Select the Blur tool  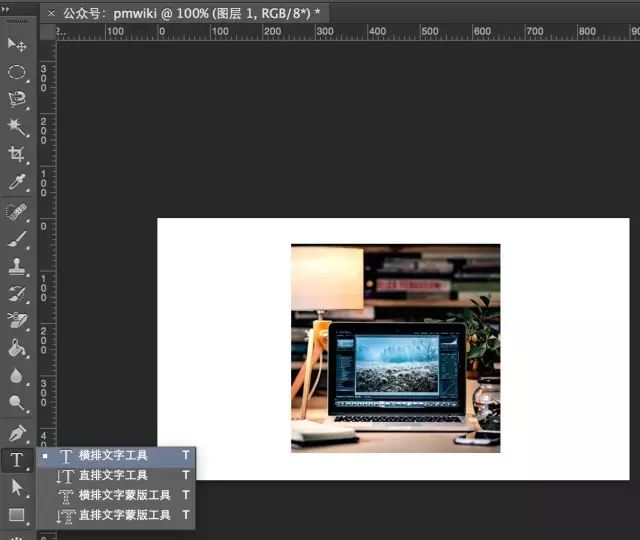(x=17, y=376)
